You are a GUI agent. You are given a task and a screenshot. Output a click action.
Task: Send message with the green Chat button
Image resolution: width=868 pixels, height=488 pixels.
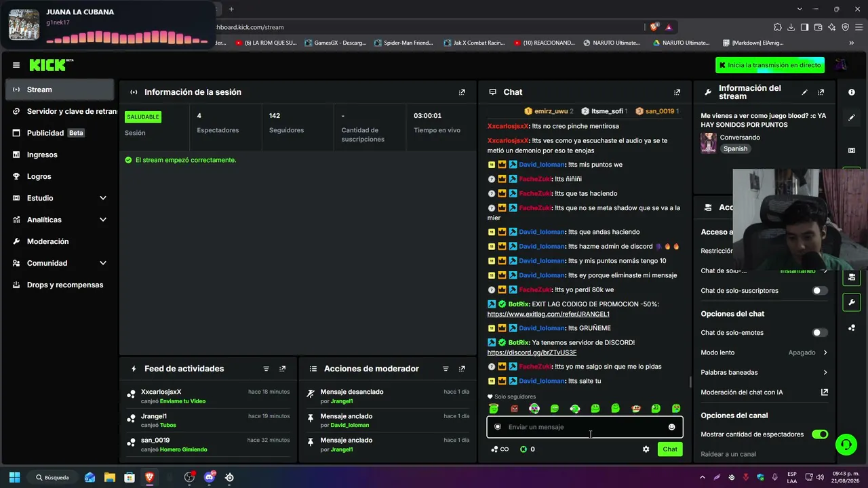(x=670, y=449)
